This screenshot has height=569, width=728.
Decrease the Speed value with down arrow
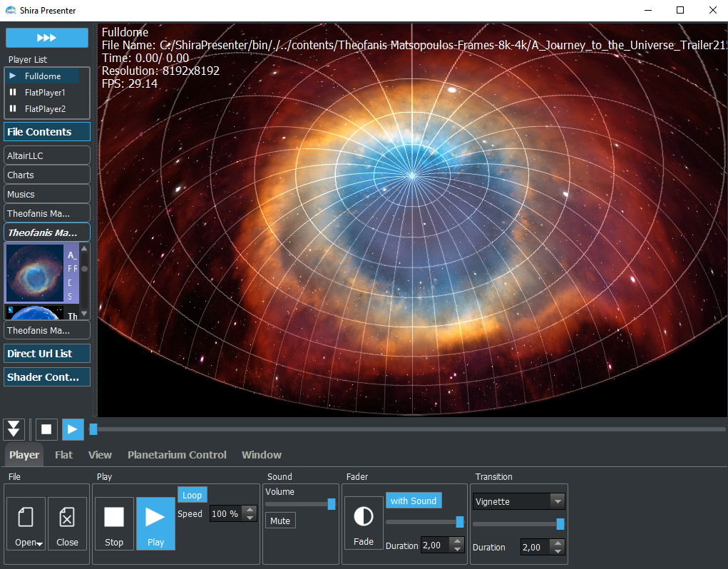(x=250, y=518)
